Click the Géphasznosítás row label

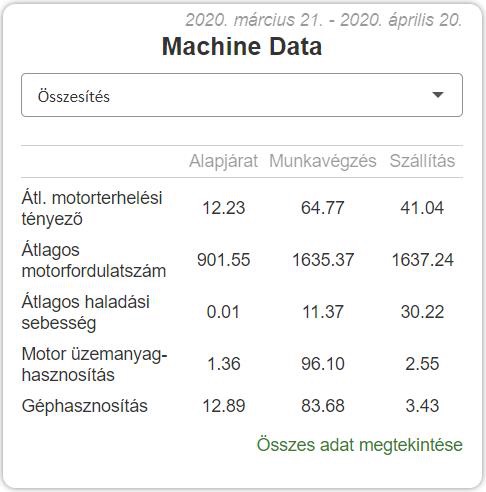(x=85, y=406)
